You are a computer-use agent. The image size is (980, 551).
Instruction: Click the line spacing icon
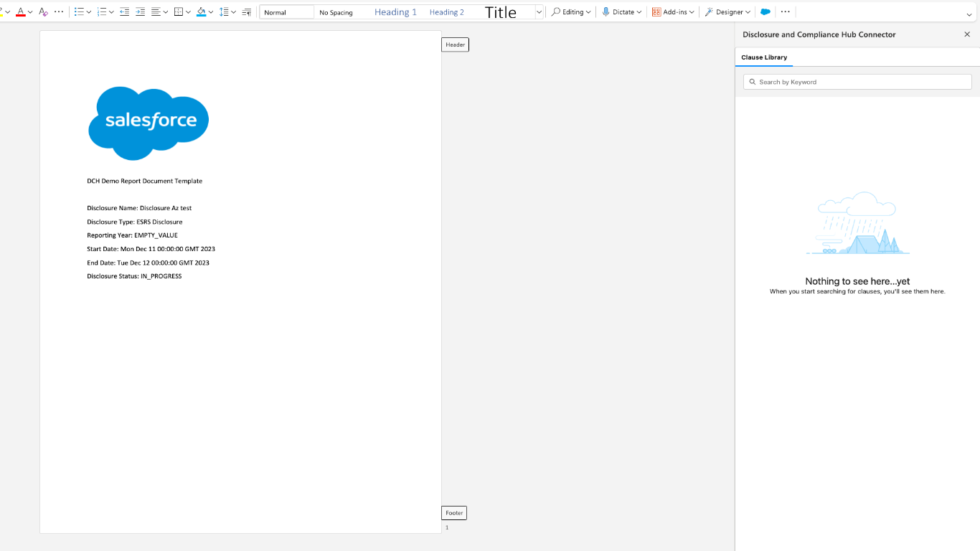point(224,12)
